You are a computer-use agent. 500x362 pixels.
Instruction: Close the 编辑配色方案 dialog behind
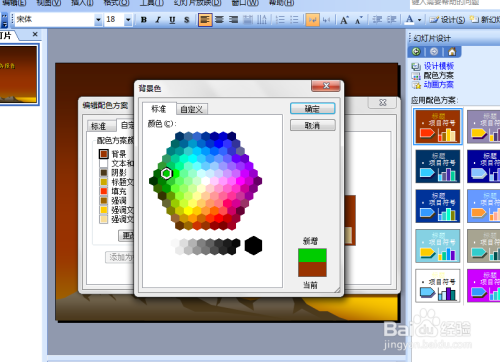tap(382, 103)
